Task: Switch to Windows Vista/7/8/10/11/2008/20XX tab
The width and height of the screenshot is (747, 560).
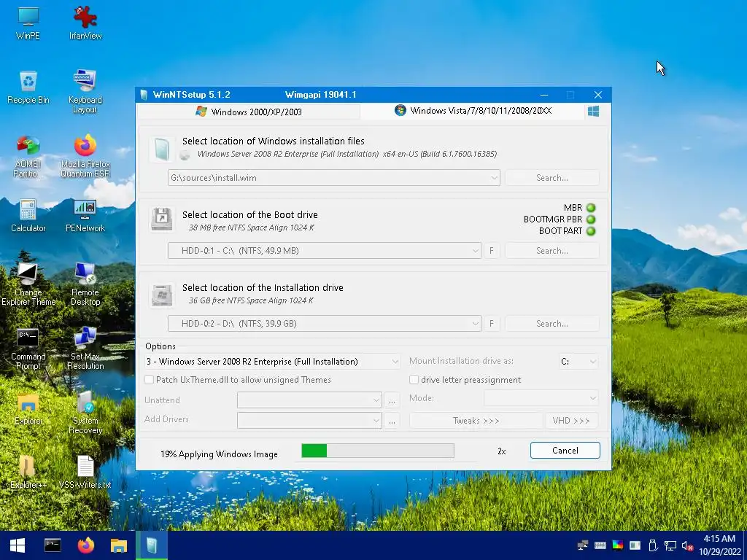Action: (473, 111)
